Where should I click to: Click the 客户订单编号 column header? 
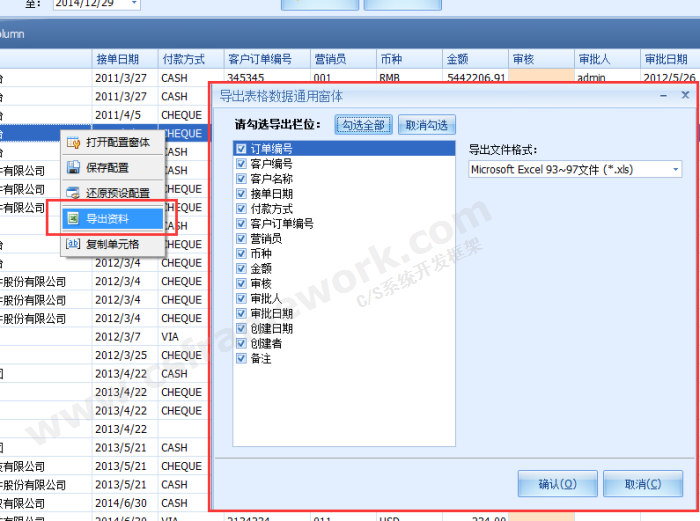coord(258,60)
